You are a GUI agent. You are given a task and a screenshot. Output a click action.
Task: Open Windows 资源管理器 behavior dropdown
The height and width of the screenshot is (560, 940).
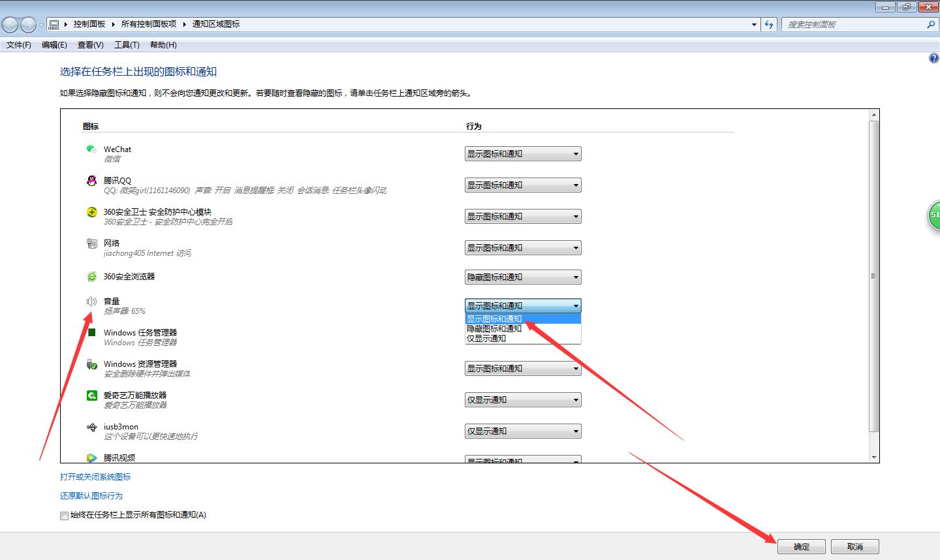tap(523, 369)
